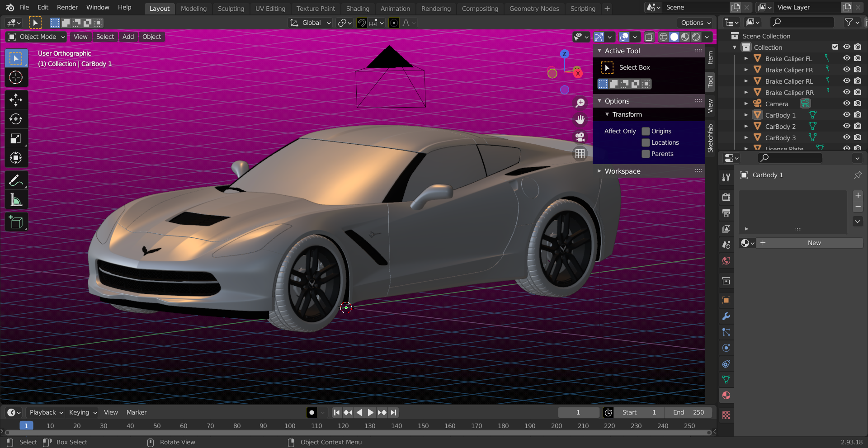Select the Move tool
Screen dimensions: 868x448
point(16,99)
